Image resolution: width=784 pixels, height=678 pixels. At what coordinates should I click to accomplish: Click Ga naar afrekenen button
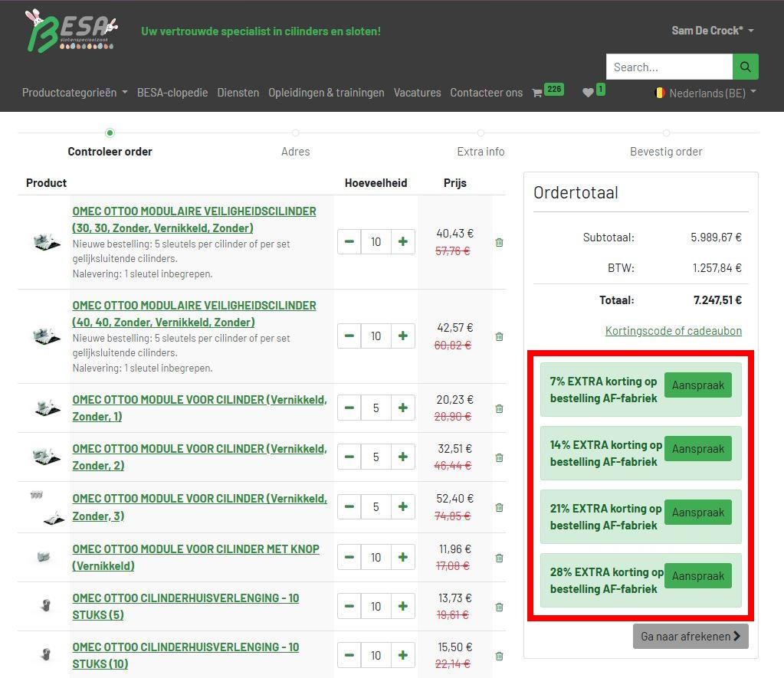pyautogui.click(x=690, y=636)
